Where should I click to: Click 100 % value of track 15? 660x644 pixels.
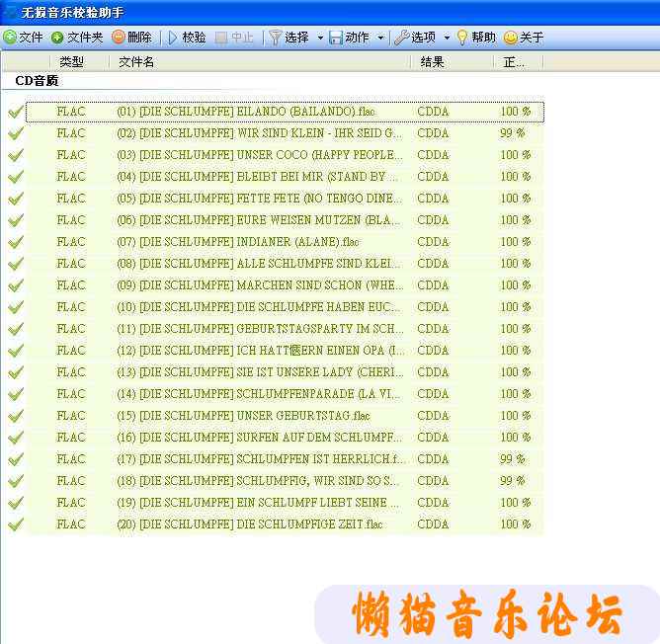point(515,416)
